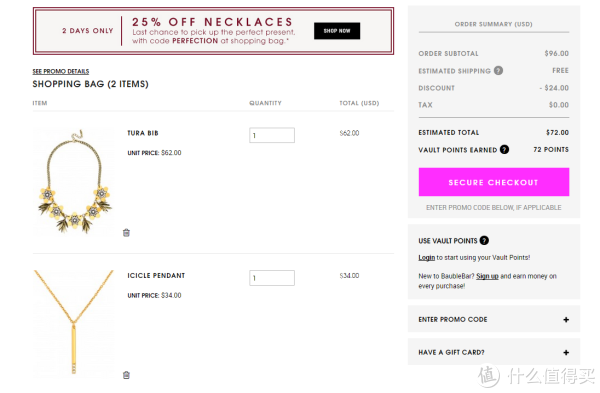Viewport: 600px width, 393px height.
Task: Open the See Promo Details link
Action: [61, 72]
